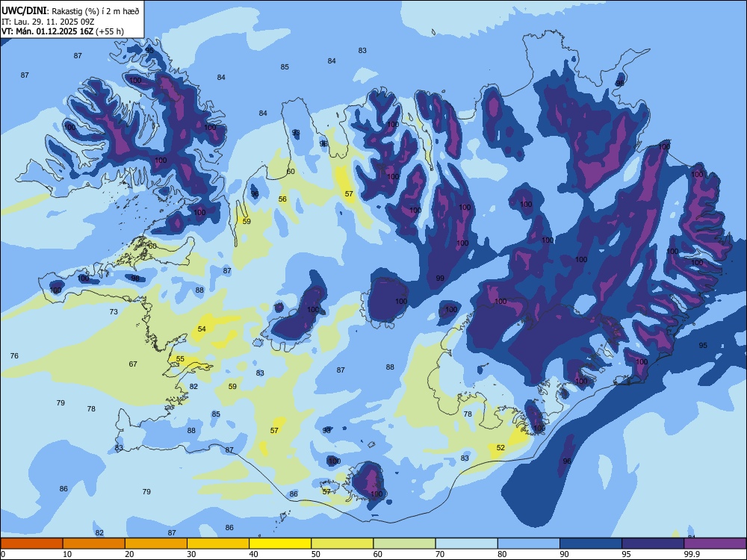The image size is (747, 560).
Task: Click the humidity value 54 on the map
Action: click(202, 329)
